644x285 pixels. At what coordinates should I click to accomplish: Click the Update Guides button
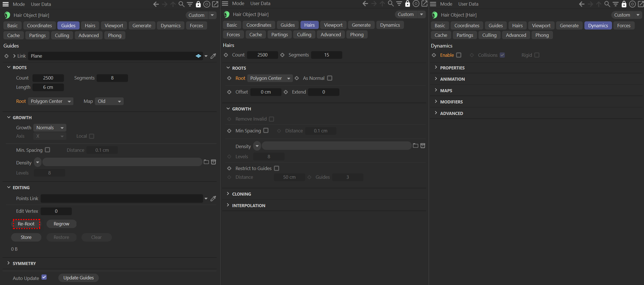[78, 278]
